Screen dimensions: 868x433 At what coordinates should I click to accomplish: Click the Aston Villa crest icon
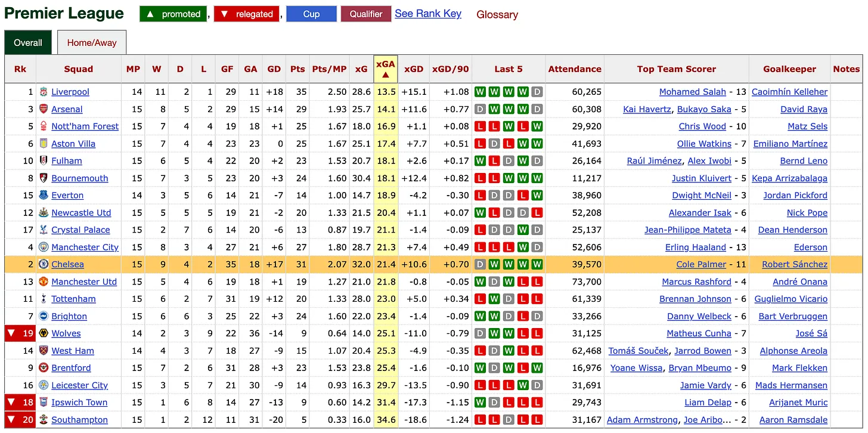(44, 144)
